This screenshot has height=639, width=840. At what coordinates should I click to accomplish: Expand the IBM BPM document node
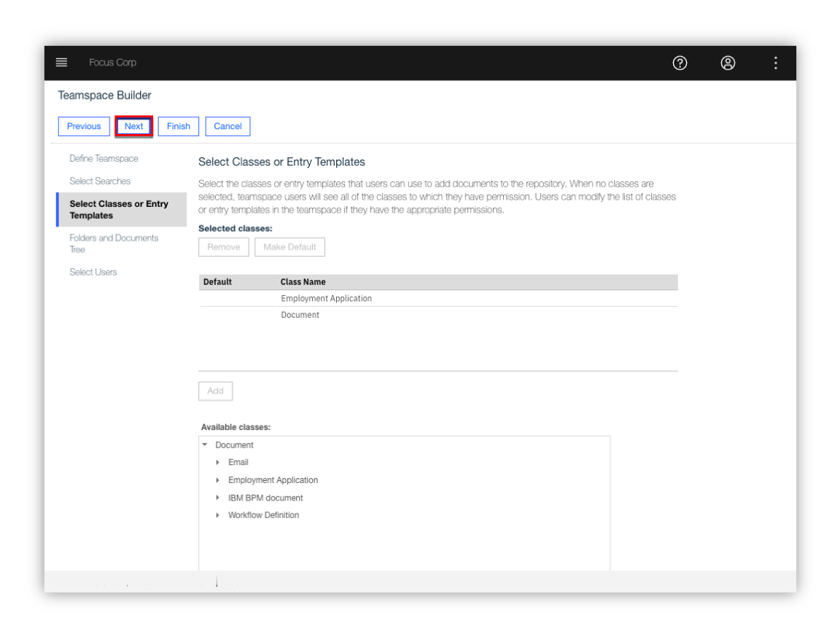point(217,498)
